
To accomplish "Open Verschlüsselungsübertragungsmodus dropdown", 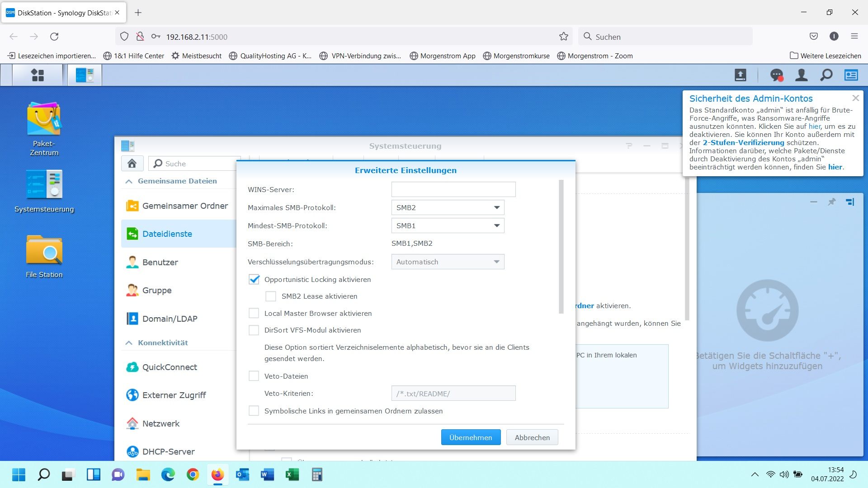I will point(448,262).
